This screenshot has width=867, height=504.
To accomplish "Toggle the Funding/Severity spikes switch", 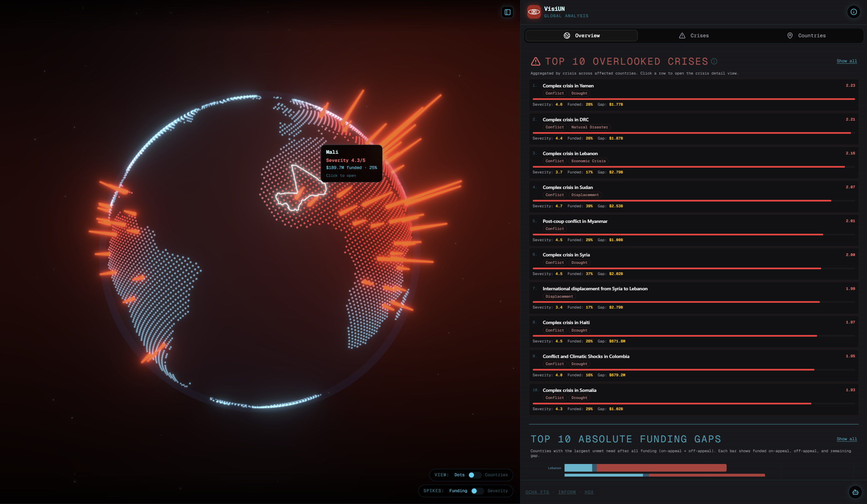I will (477, 490).
